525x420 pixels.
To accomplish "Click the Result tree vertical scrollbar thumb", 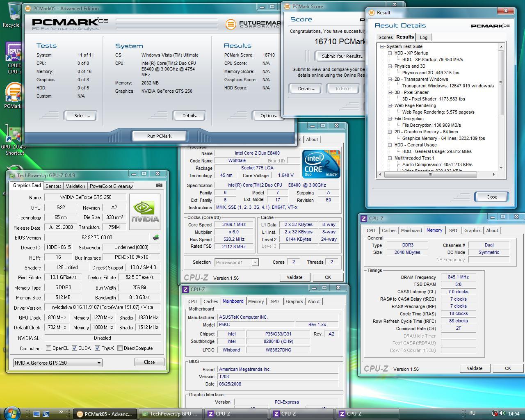I will click(x=501, y=83).
